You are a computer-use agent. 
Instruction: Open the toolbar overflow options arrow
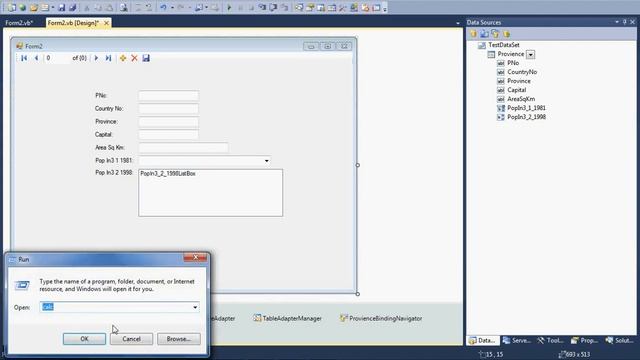(x=385, y=8)
